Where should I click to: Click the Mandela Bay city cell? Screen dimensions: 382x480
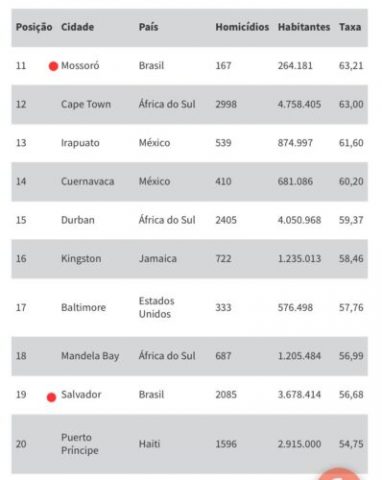coord(90,356)
